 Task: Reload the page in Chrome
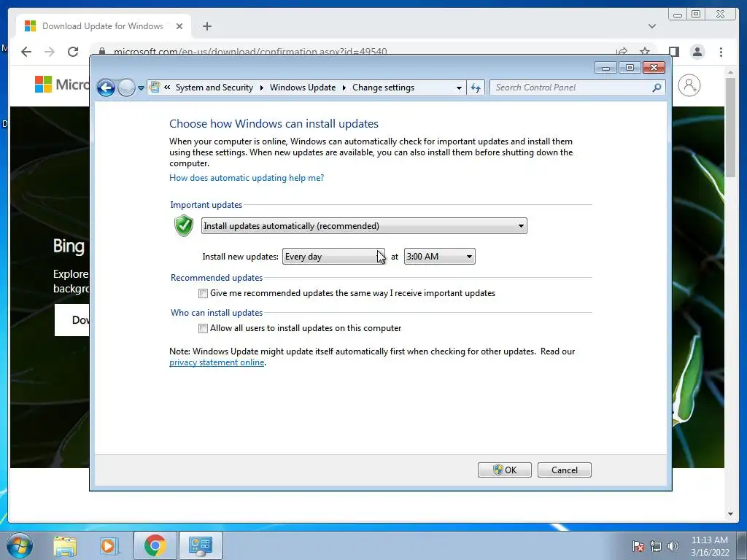[x=73, y=52]
